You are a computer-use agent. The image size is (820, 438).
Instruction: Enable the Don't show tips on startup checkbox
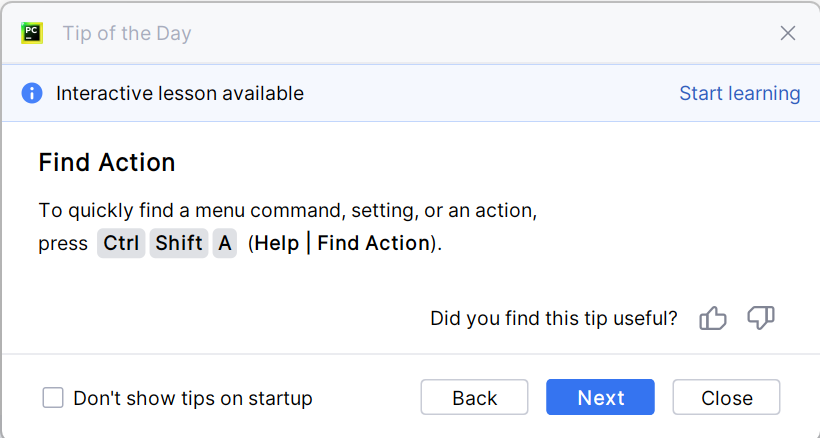coord(53,398)
